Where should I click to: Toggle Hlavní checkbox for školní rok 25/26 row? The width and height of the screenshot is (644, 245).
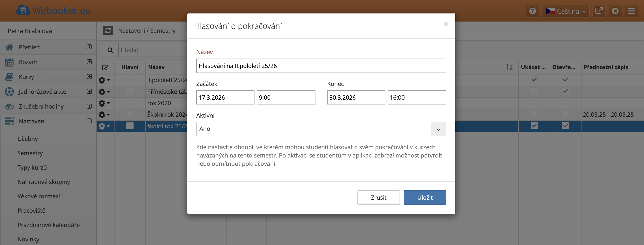(x=130, y=126)
